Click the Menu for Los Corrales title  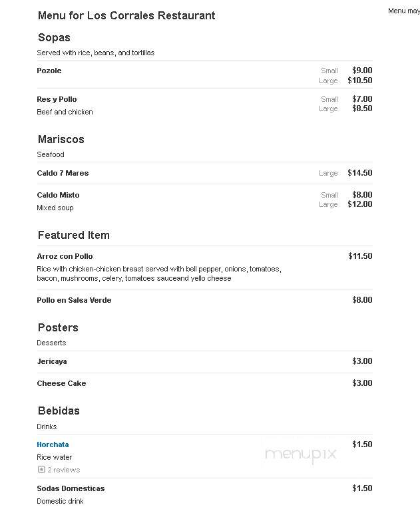point(126,15)
